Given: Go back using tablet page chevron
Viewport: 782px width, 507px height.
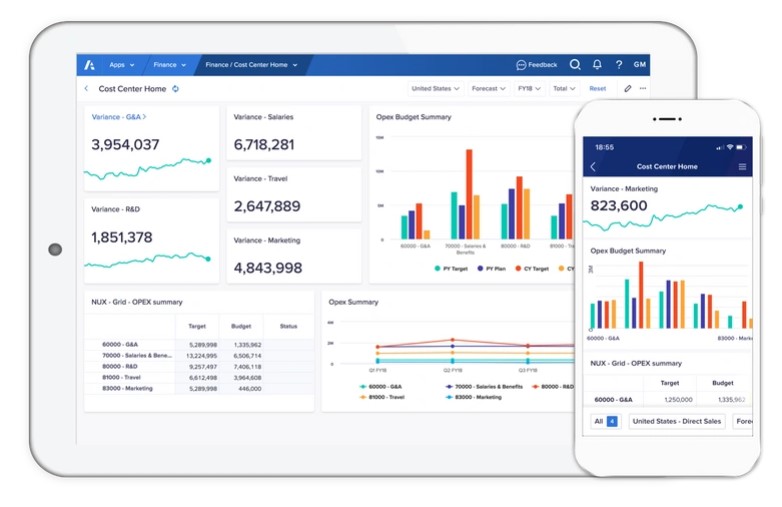Looking at the screenshot, I should (86, 89).
